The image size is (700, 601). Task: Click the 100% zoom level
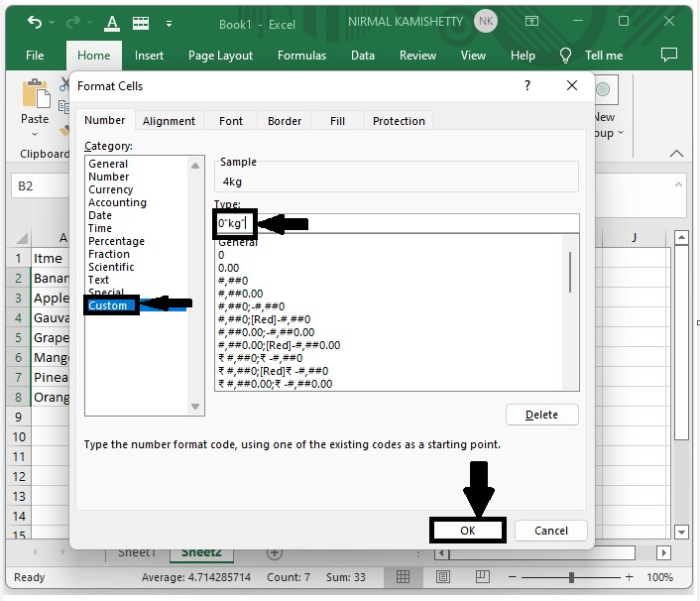pos(659,577)
